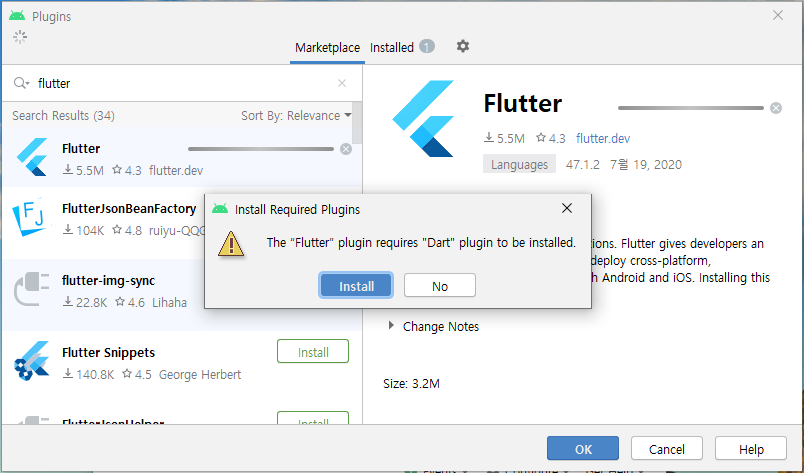Click the loading spinner icon
Screen dimensions: 804x473
19,37
